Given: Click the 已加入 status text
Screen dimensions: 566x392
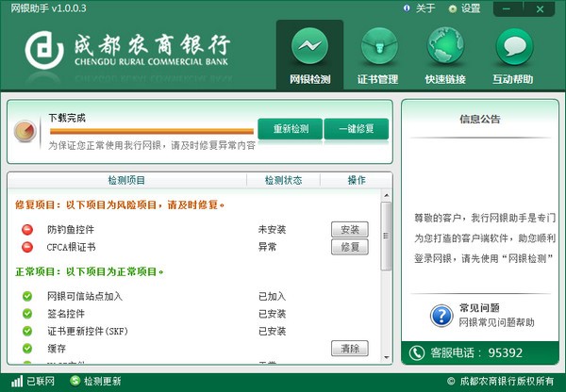Looking at the screenshot, I should pyautogui.click(x=273, y=296).
